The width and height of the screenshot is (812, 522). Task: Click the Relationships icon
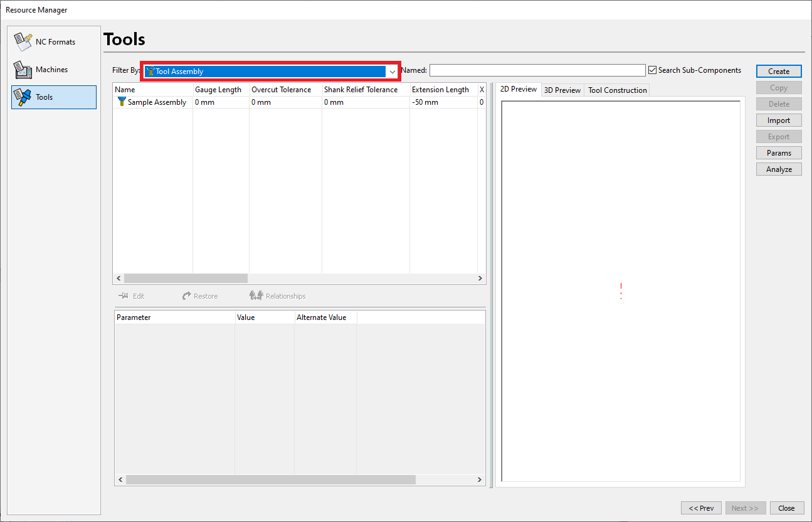coord(256,296)
